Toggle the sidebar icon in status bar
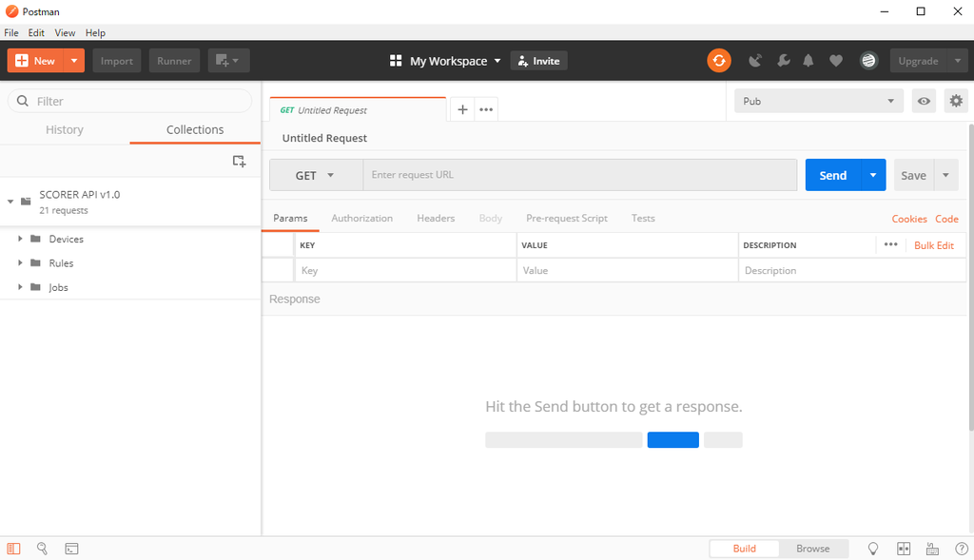This screenshot has width=974, height=560. pos(13,549)
